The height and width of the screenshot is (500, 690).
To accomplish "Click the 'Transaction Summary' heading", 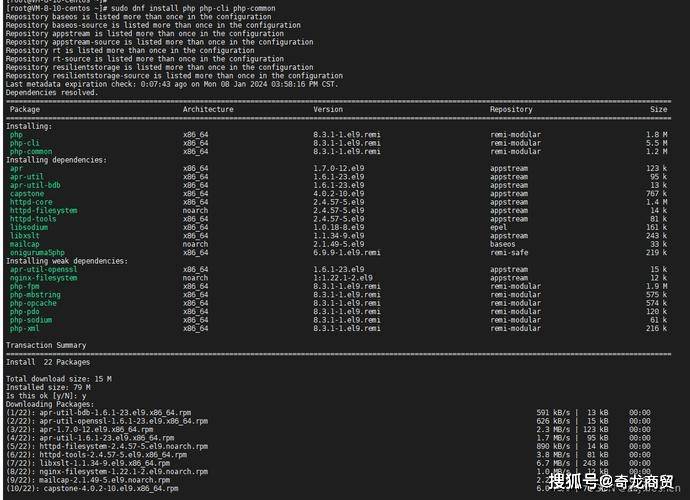I will click(x=46, y=345).
